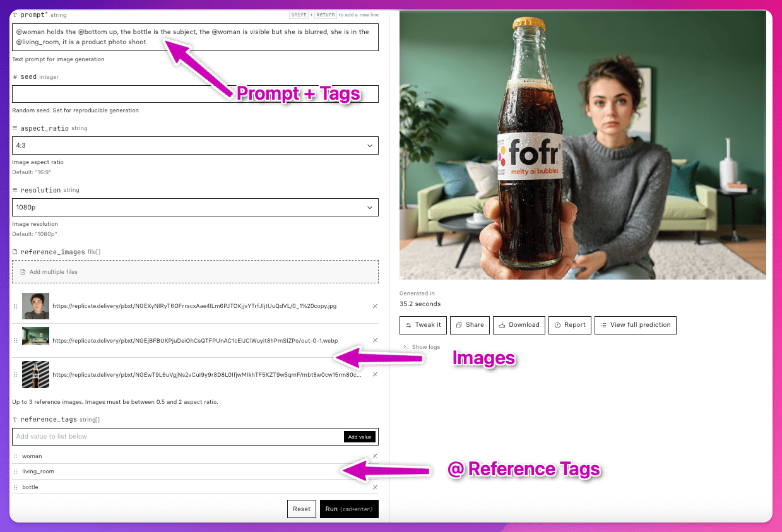The image size is (782, 532).
Task: Open the resolution dropdown showing 1080p
Action: click(195, 207)
